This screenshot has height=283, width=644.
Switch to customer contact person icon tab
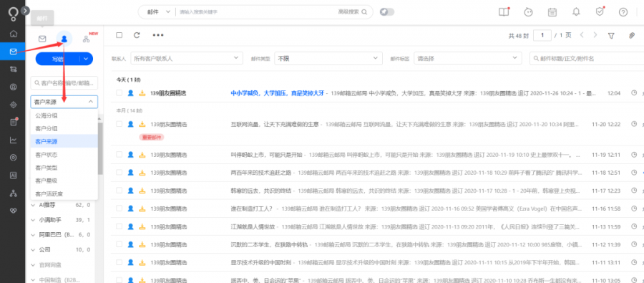(x=64, y=39)
